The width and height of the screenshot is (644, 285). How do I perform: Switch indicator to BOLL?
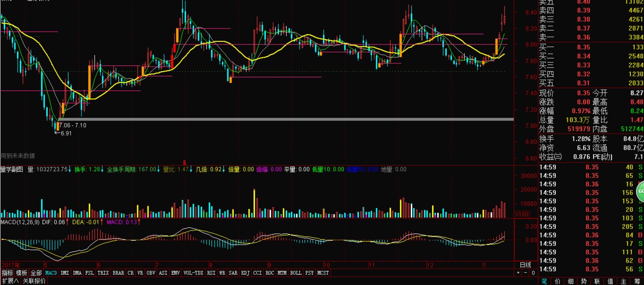coord(296,273)
